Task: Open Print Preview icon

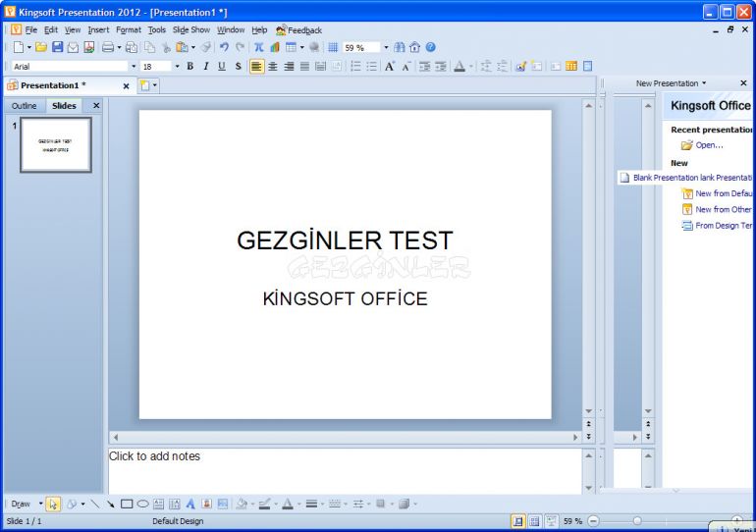Action: [132, 47]
